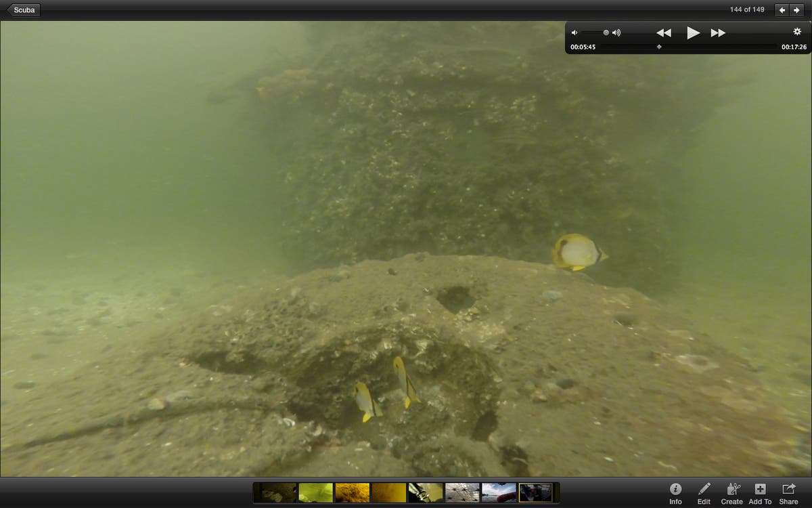Go to the previous photo arrow

(x=782, y=10)
